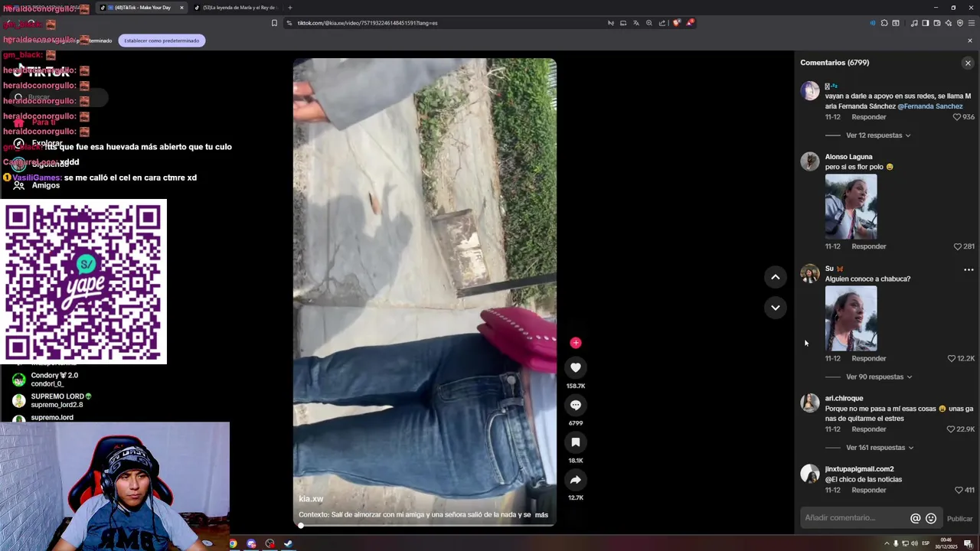This screenshot has width=980, height=551.
Task: Open the clock and date in taskbar
Action: pos(946,543)
